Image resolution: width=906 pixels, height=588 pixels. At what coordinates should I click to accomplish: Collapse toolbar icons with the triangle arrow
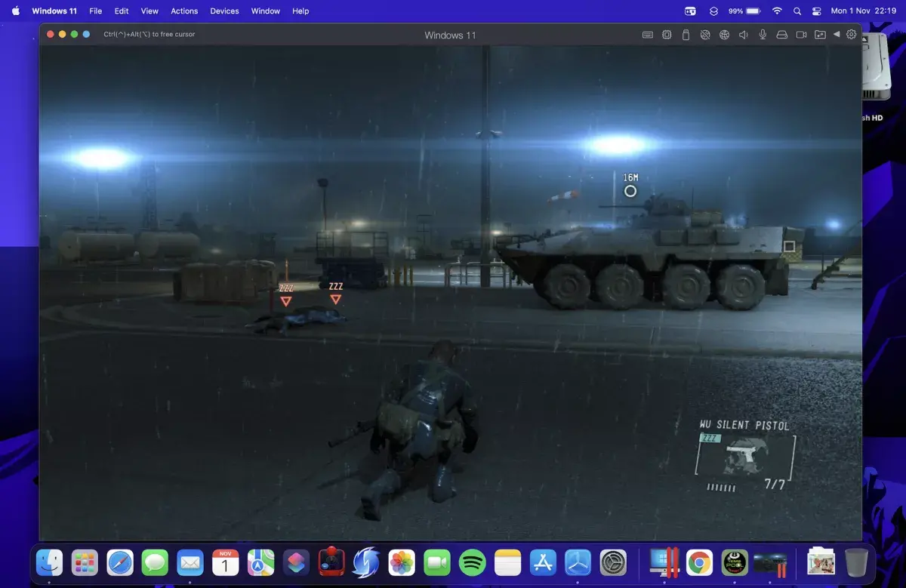pos(837,35)
